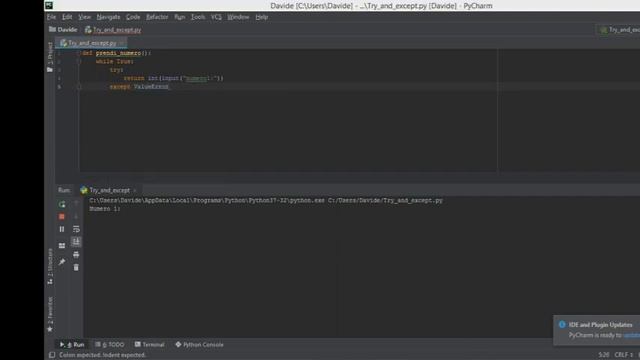640x360 pixels.
Task: Click the 'try:' line in the editor
Action: pos(116,70)
